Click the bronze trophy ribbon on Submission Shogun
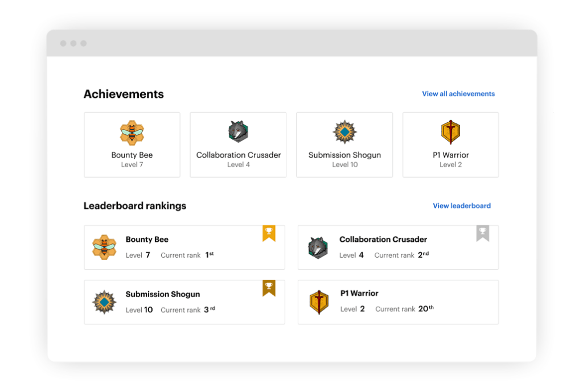The image size is (583, 392). (269, 287)
